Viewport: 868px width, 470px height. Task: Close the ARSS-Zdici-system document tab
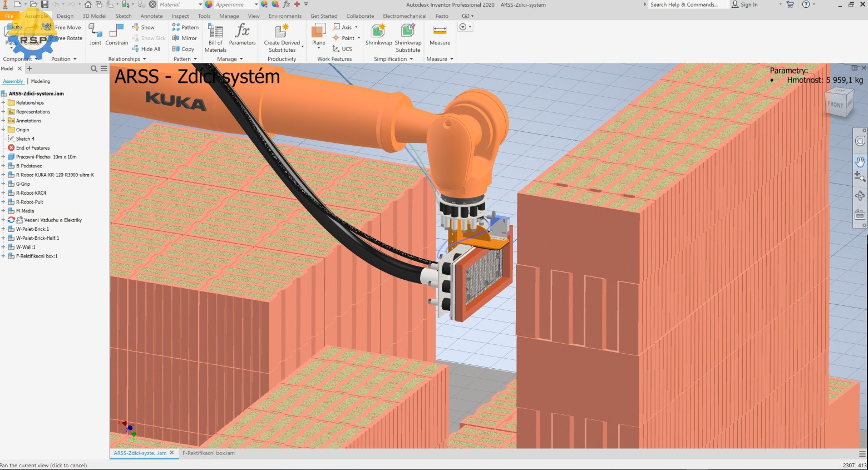point(172,453)
